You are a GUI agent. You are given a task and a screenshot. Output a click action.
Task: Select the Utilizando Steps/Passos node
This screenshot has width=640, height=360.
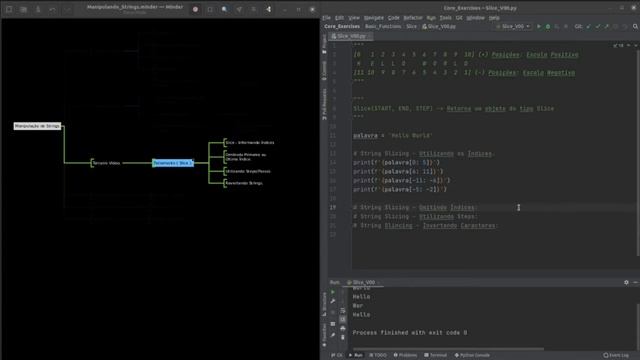pos(248,171)
